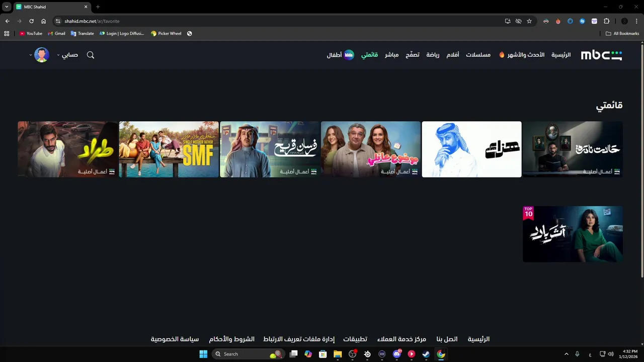644x362 pixels.
Task: Open the رياضة nav item
Action: [x=433, y=55]
